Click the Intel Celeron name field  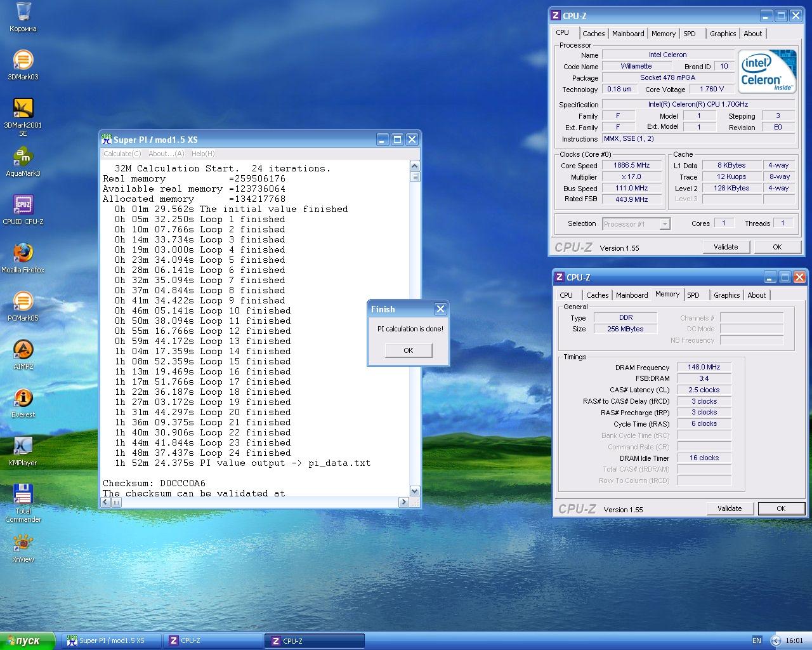pos(667,55)
